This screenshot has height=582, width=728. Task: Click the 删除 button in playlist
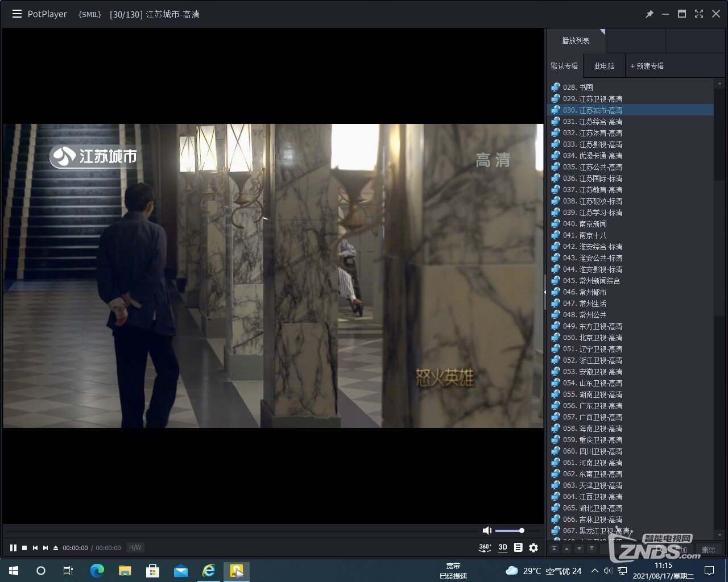tap(708, 550)
